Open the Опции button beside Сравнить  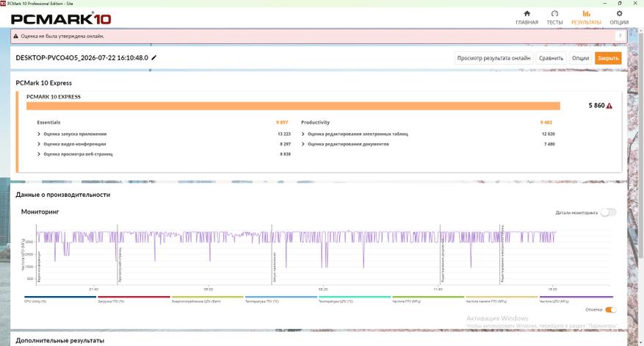(580, 58)
